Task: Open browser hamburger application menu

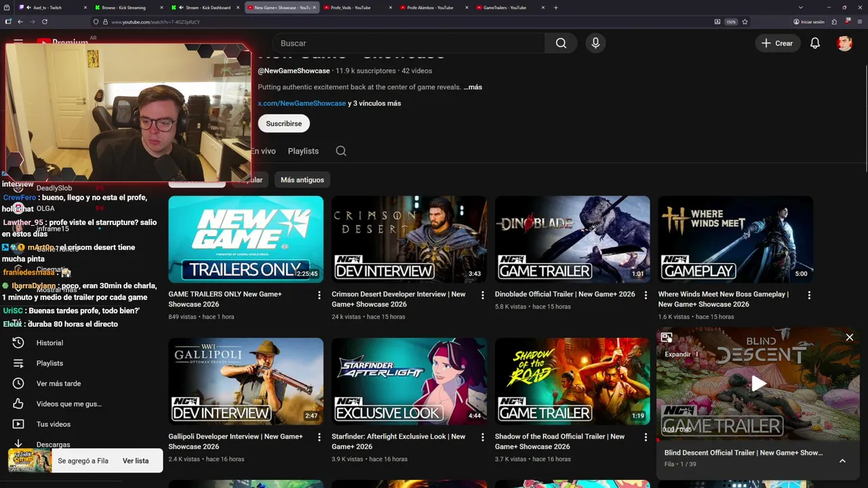Action: coord(860,22)
